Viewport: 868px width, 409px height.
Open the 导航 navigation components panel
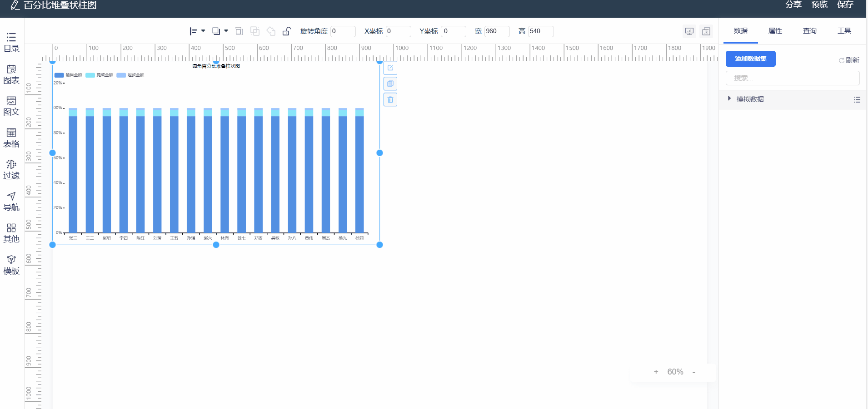pyautogui.click(x=11, y=202)
